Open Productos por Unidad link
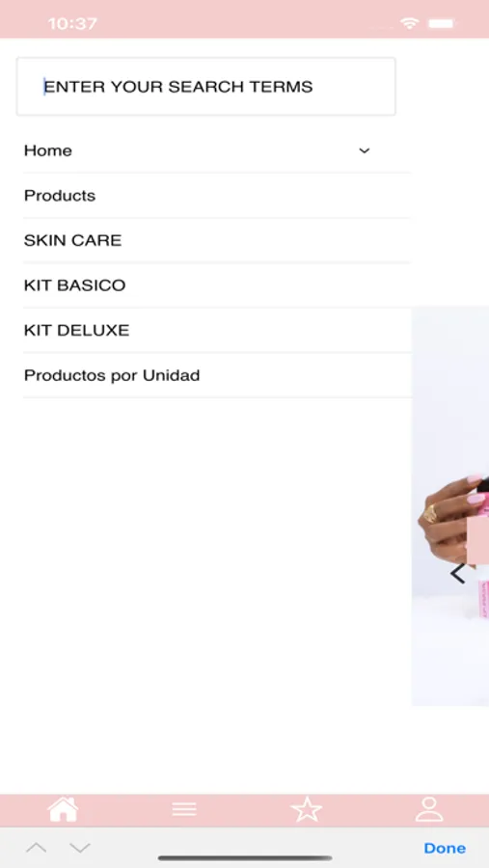 coord(217,375)
